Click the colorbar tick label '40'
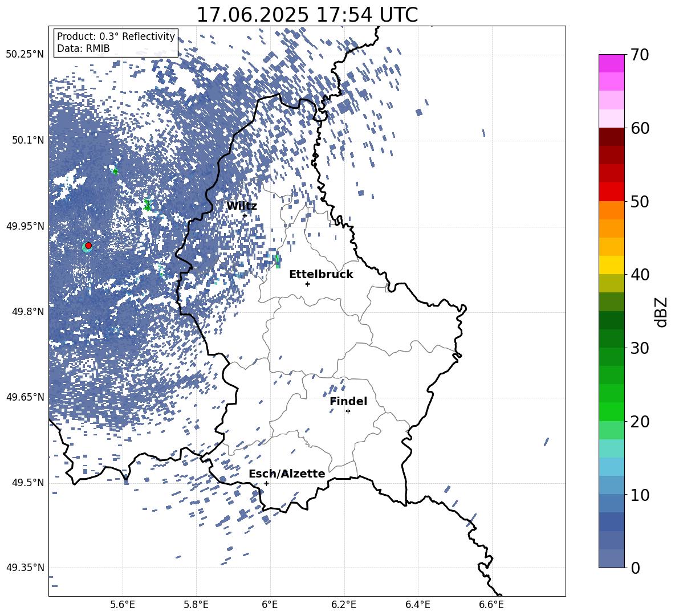Image resolution: width=675 pixels, height=616 pixels. (x=640, y=275)
